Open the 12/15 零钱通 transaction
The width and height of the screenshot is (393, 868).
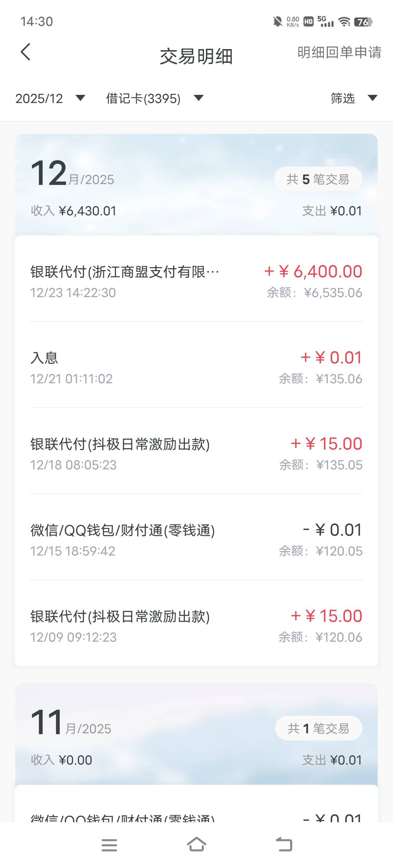[196, 540]
